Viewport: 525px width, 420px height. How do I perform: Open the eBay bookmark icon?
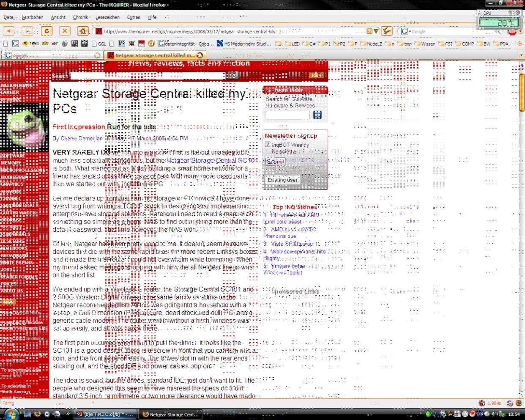click(55, 44)
